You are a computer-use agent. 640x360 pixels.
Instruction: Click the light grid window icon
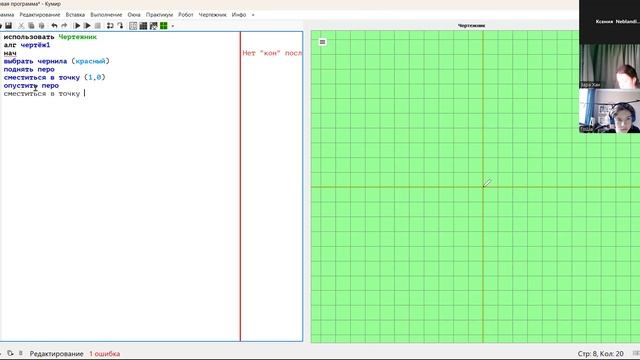133,26
